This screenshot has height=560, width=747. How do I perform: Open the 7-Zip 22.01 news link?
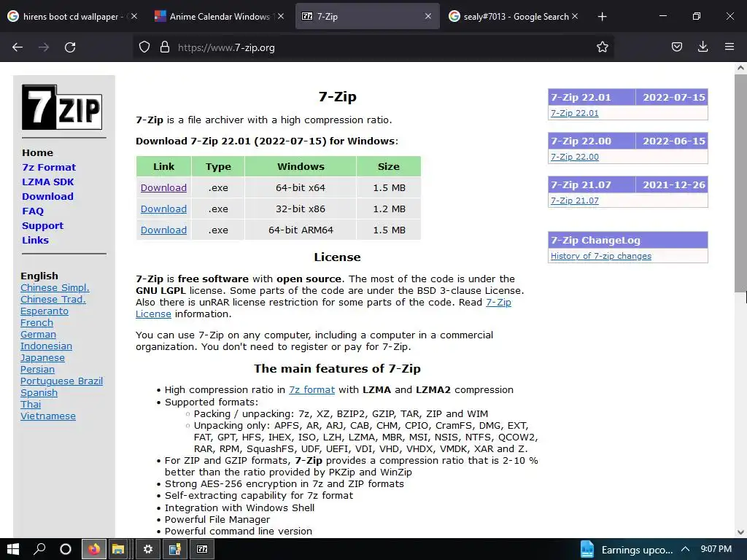coord(575,113)
